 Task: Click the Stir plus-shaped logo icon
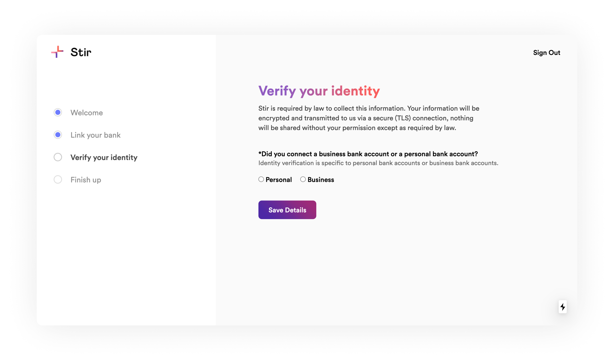pos(57,52)
